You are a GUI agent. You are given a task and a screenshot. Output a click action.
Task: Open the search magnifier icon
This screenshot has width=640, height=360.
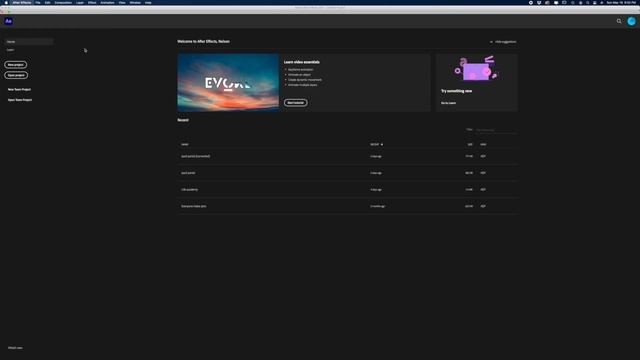tap(619, 21)
